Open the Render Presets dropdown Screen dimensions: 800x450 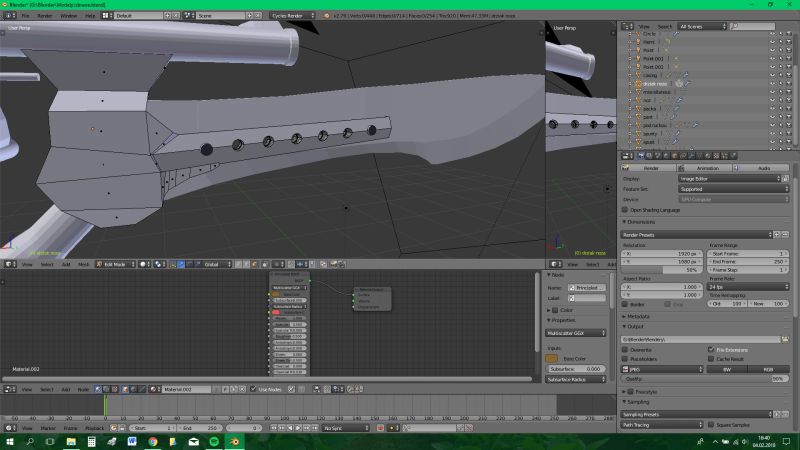pyautogui.click(x=696, y=235)
